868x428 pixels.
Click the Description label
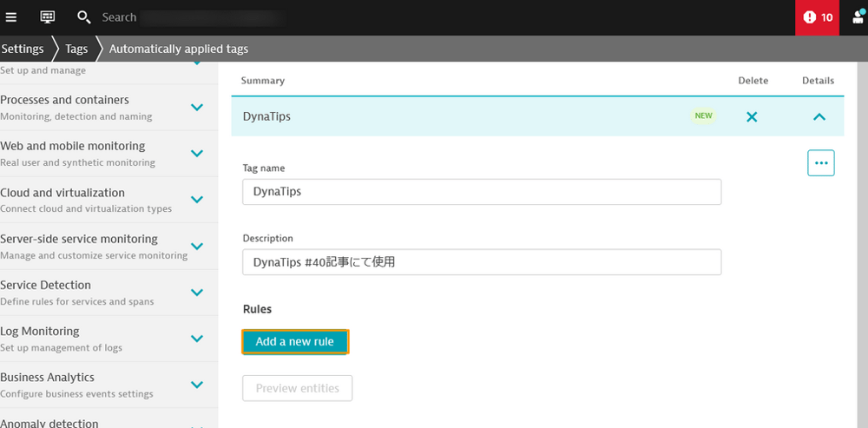268,238
